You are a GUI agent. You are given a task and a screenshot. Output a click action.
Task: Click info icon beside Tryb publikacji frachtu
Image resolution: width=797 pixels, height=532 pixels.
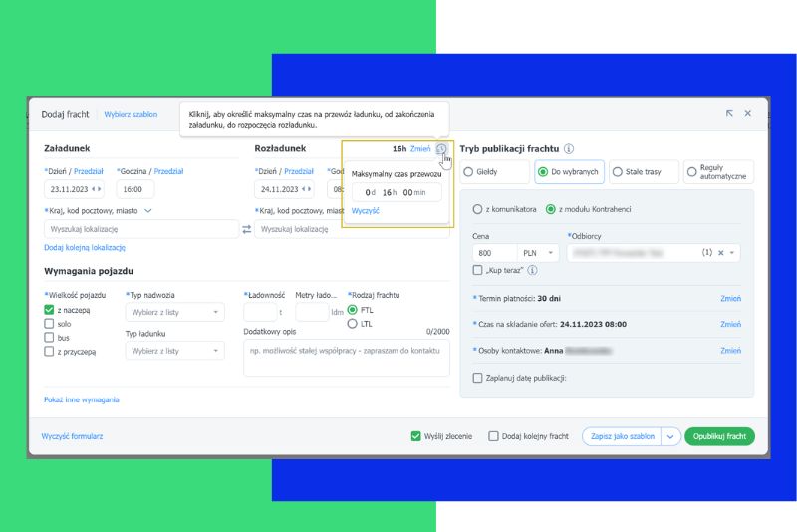pos(569,149)
